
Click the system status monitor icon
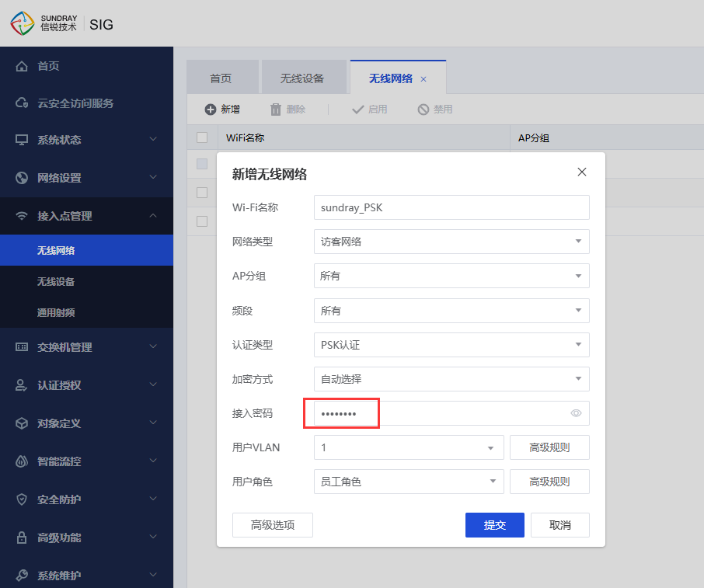22,140
